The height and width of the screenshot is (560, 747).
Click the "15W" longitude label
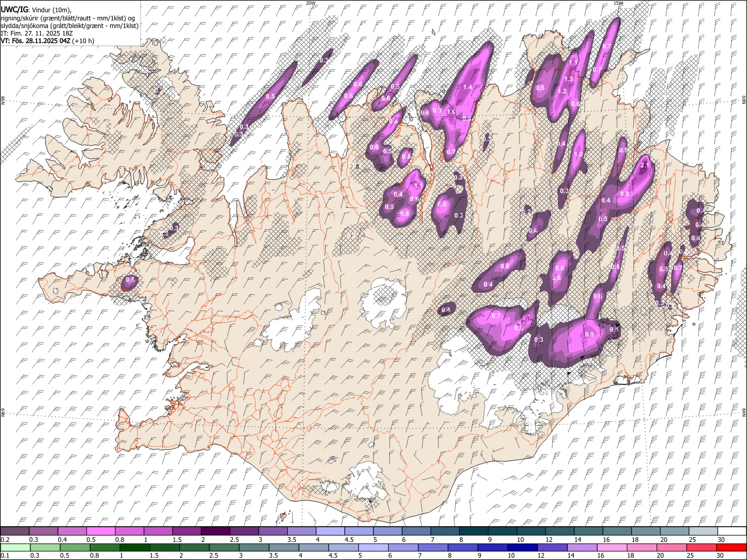(x=619, y=3)
